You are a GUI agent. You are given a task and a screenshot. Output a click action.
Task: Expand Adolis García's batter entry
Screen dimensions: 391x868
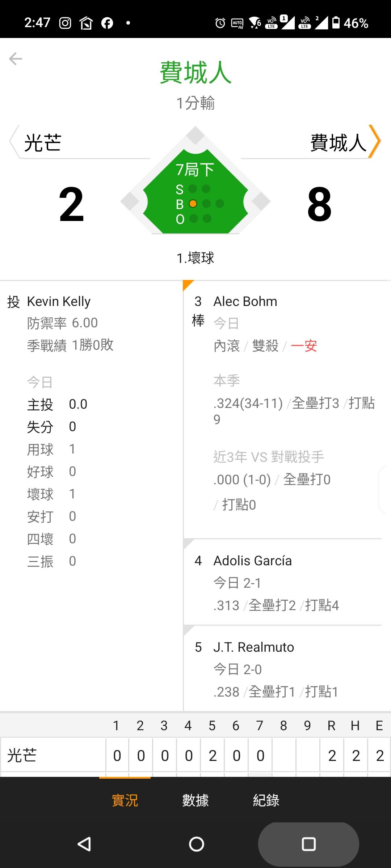[252, 561]
